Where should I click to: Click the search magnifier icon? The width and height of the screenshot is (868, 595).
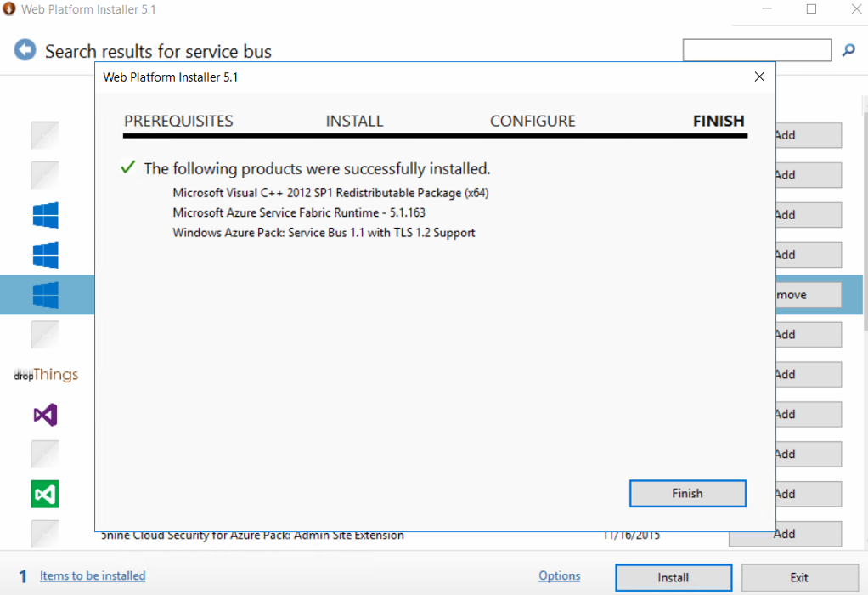point(848,50)
